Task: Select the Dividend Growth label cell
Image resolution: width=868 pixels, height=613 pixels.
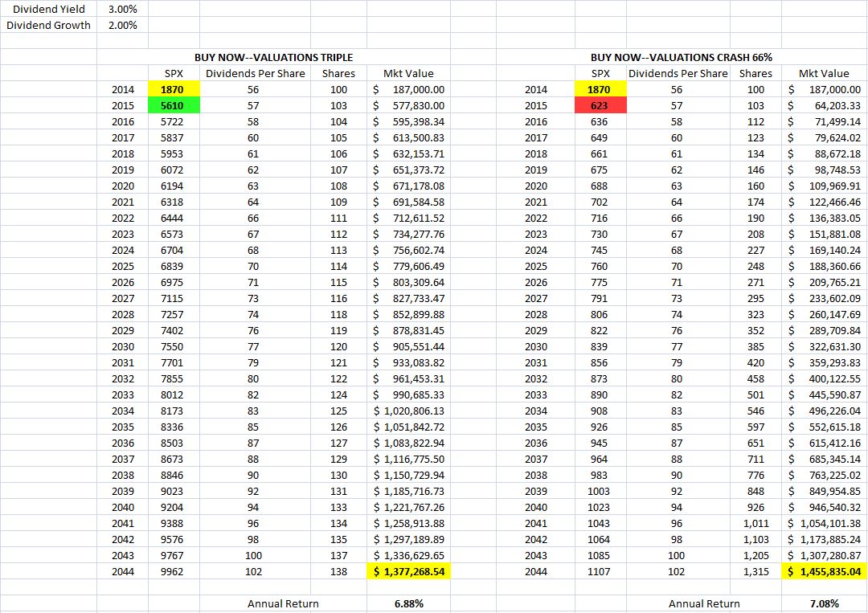Action: pyautogui.click(x=48, y=25)
